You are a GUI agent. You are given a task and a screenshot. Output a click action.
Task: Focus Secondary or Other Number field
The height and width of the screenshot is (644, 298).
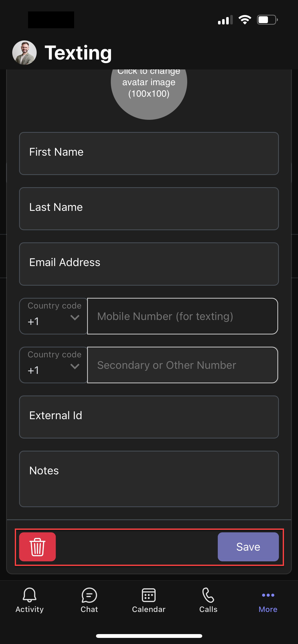[x=182, y=365]
